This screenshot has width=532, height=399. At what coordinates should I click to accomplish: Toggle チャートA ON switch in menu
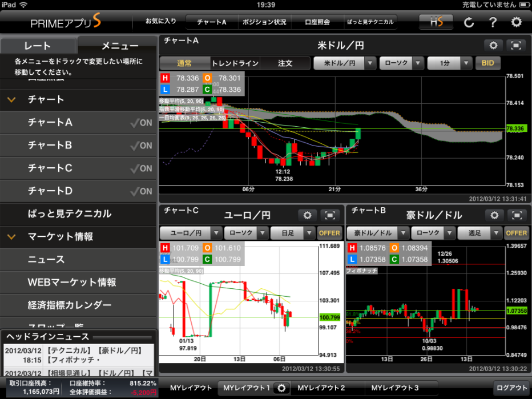coord(141,123)
